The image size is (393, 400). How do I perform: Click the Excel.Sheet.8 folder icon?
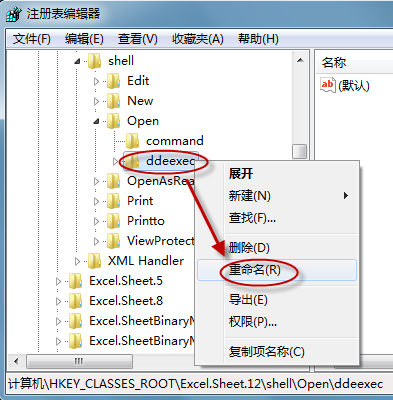pyautogui.click(x=75, y=301)
